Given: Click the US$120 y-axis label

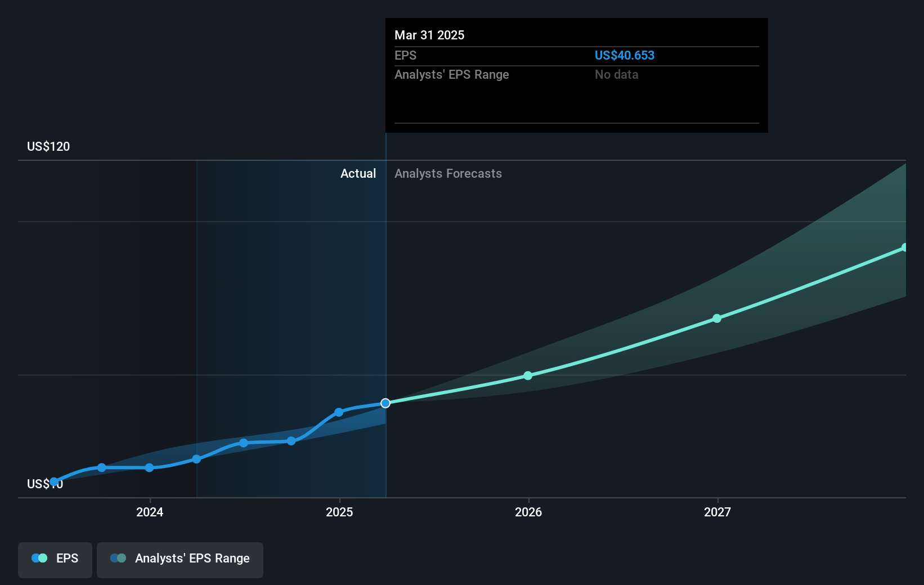Looking at the screenshot, I should click(48, 146).
